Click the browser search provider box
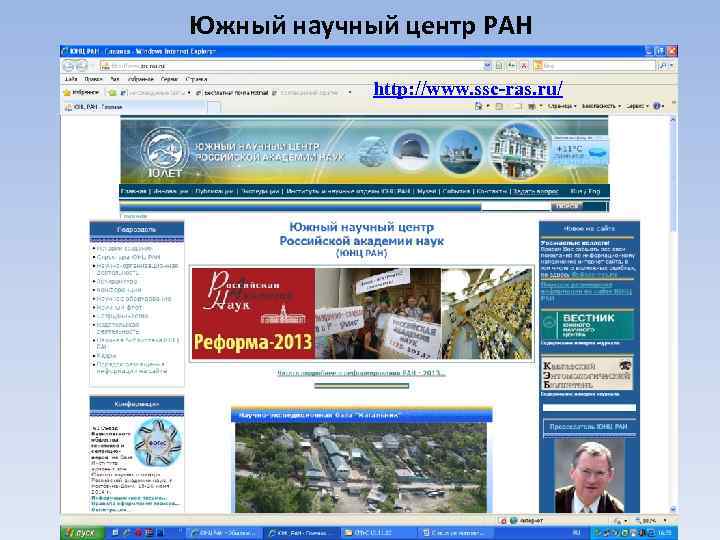This screenshot has width=720, height=540. click(595, 66)
